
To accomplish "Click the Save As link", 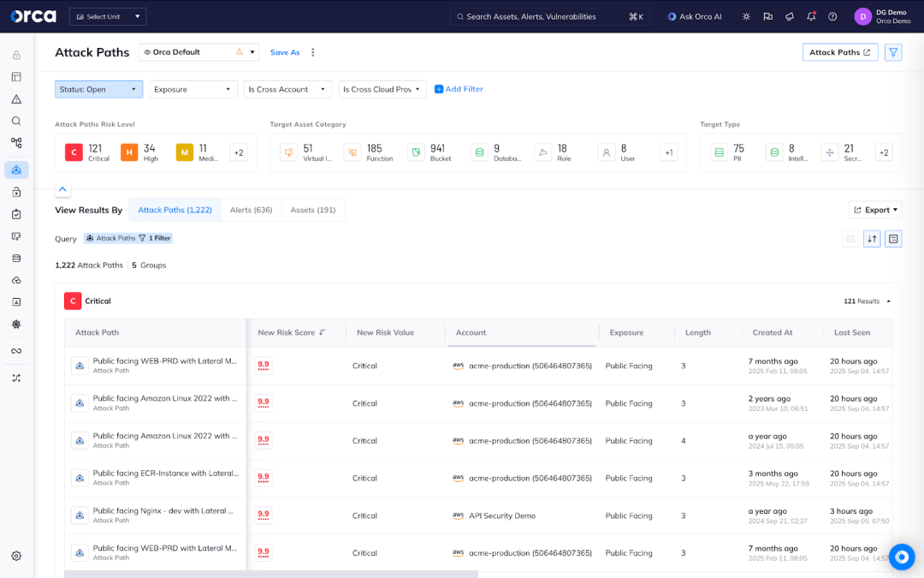I will (285, 52).
